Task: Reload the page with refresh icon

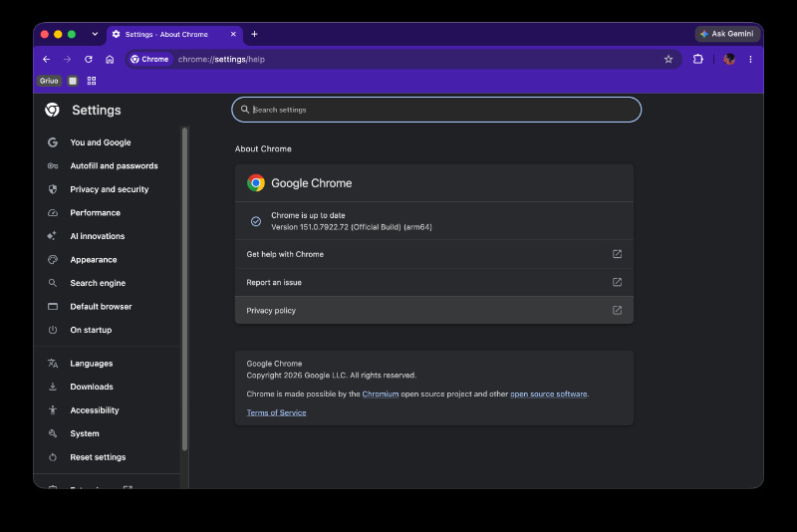Action: 89,60
